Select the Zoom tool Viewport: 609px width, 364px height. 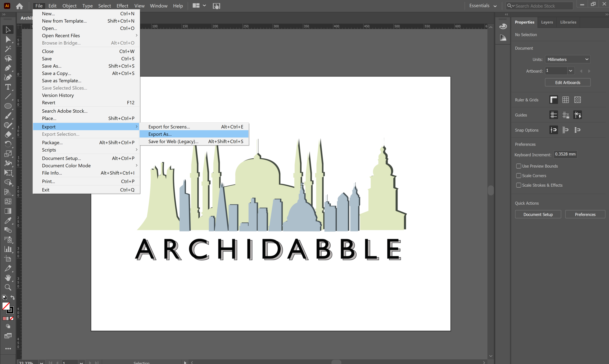pyautogui.click(x=8, y=287)
